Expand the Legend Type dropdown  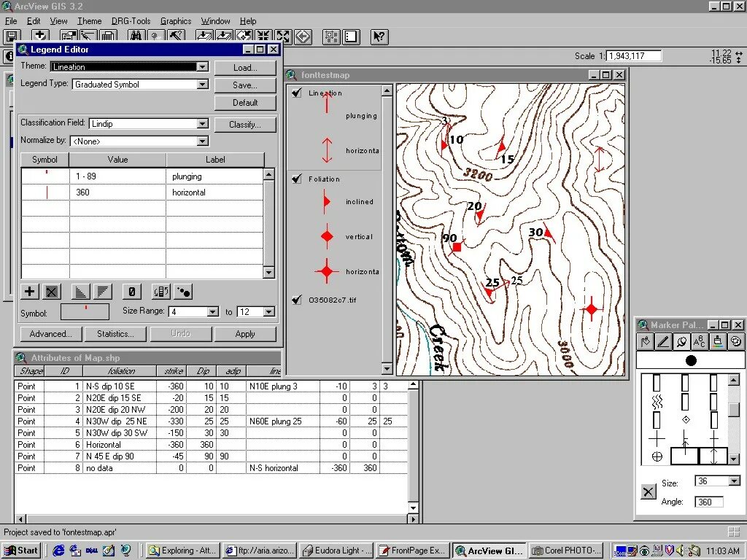203,85
